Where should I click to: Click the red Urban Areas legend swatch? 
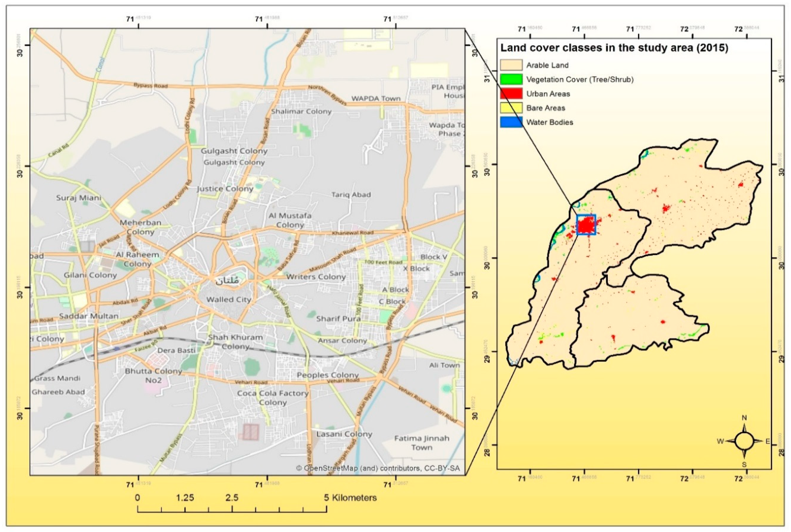coord(511,93)
